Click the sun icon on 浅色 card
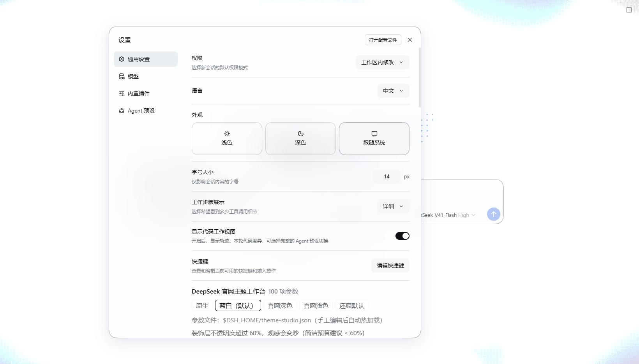The height and width of the screenshot is (364, 639). pyautogui.click(x=227, y=134)
